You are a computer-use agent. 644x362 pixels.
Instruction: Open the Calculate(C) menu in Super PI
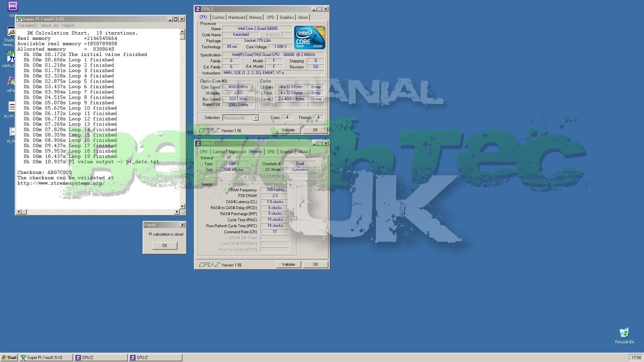28,25
